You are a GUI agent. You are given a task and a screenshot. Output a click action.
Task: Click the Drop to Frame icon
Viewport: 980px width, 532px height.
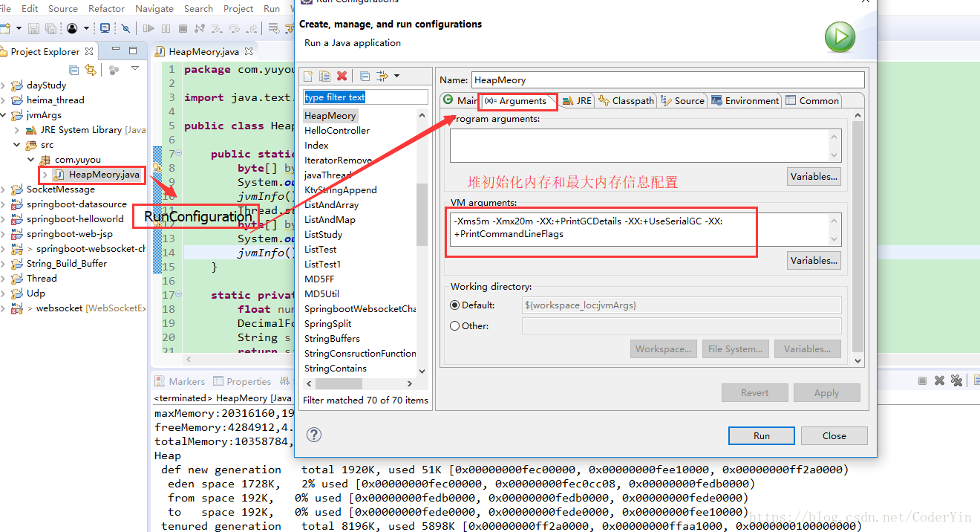point(274,28)
